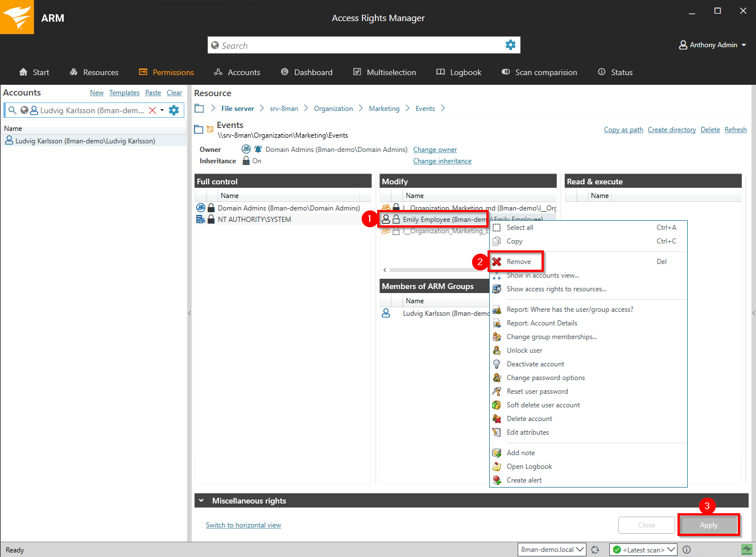Screen dimensions: 756x557
Task: Click the info icon in status bar
Action: point(687,550)
